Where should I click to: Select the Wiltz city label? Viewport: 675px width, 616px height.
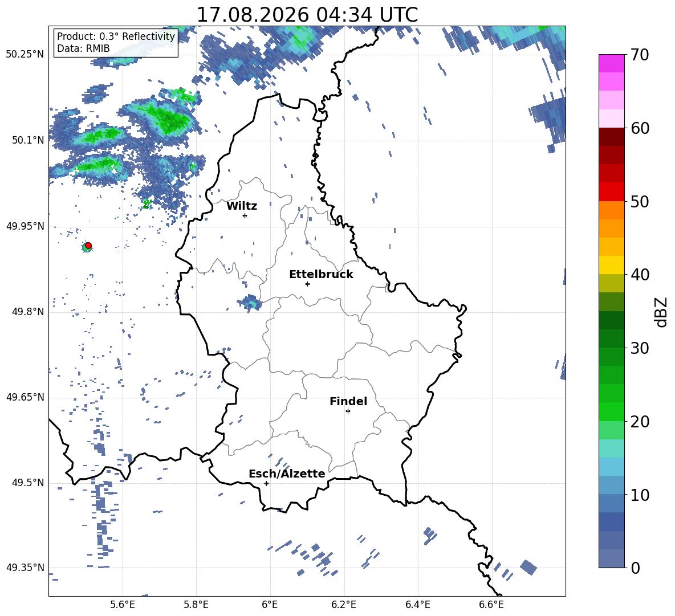pyautogui.click(x=242, y=206)
